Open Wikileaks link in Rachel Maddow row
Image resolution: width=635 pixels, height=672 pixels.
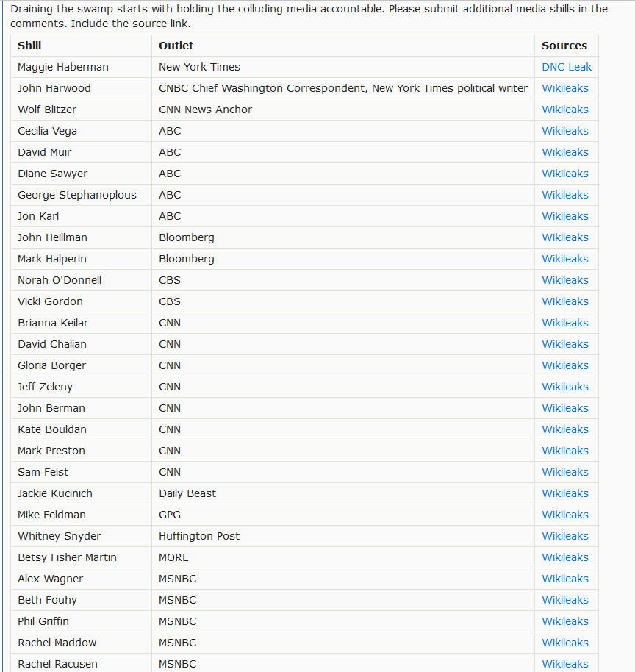(x=564, y=643)
